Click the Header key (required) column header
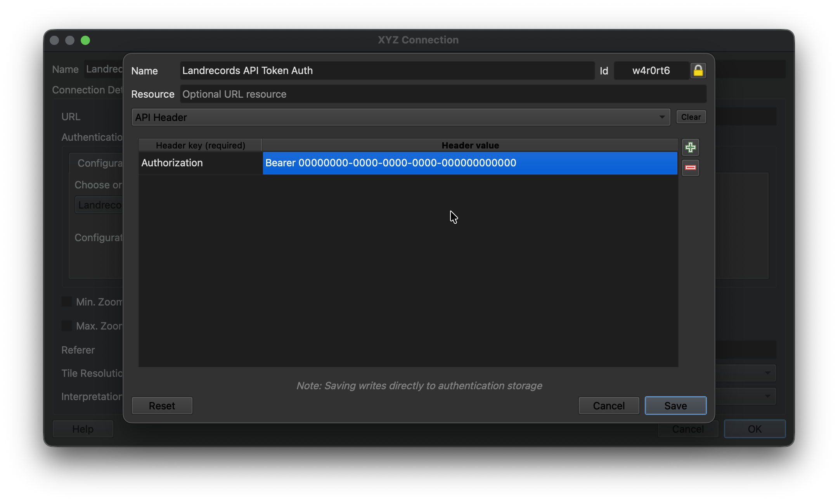The image size is (838, 504). pyautogui.click(x=200, y=145)
